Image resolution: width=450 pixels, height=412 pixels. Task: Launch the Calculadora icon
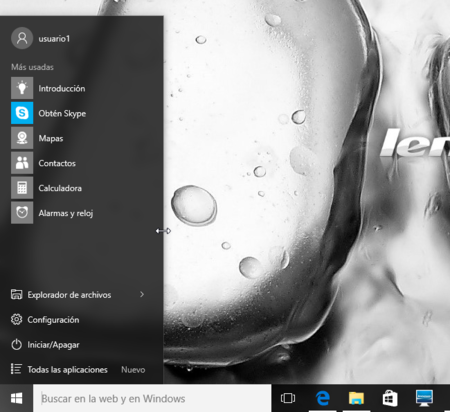pos(22,188)
